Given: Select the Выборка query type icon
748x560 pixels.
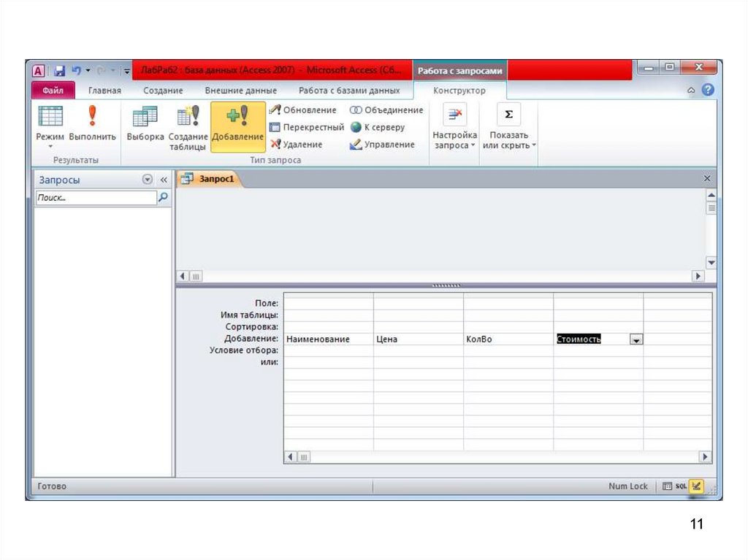Looking at the screenshot, I should click(145, 117).
